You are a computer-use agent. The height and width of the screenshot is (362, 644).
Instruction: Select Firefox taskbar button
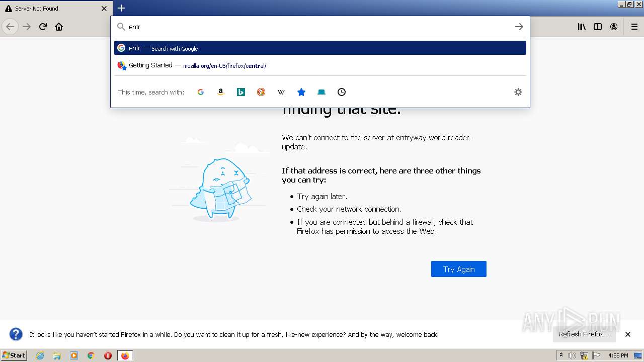point(125,355)
